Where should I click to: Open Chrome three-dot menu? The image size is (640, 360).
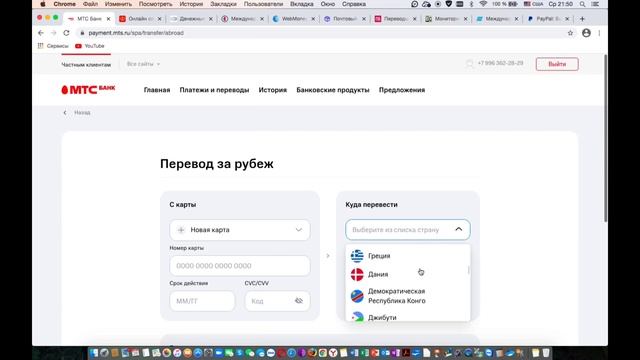click(599, 33)
